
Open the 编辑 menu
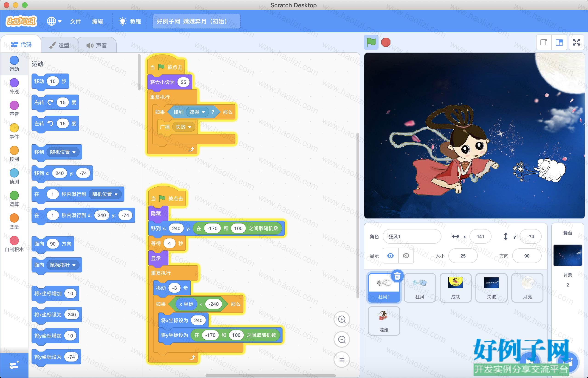click(97, 21)
